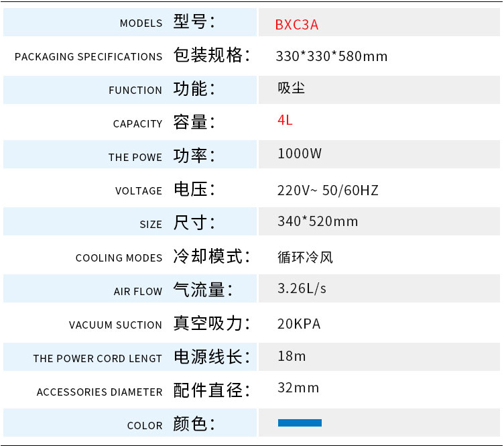The width and height of the screenshot is (504, 446).
Task: Click the blue color swatch
Action: click(300, 423)
